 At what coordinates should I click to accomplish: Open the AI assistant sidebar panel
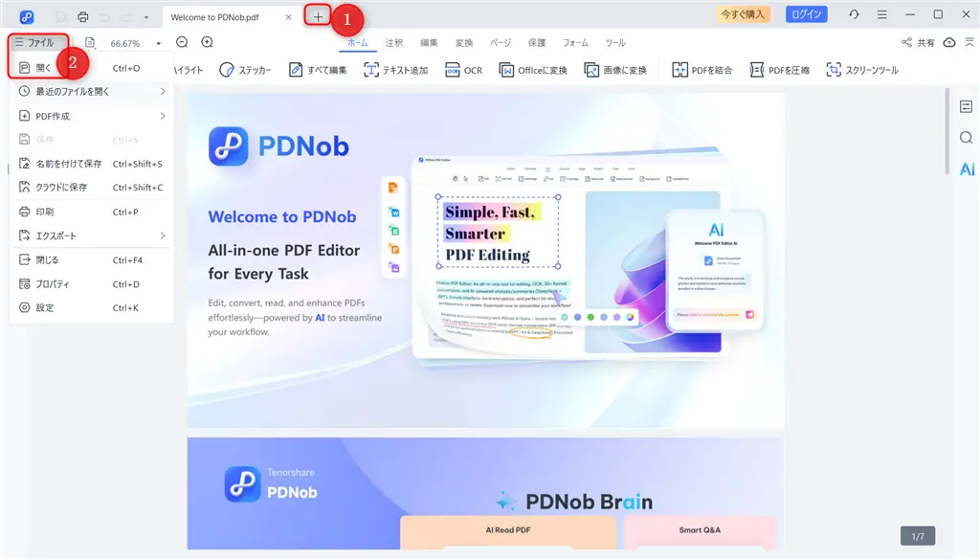[966, 168]
